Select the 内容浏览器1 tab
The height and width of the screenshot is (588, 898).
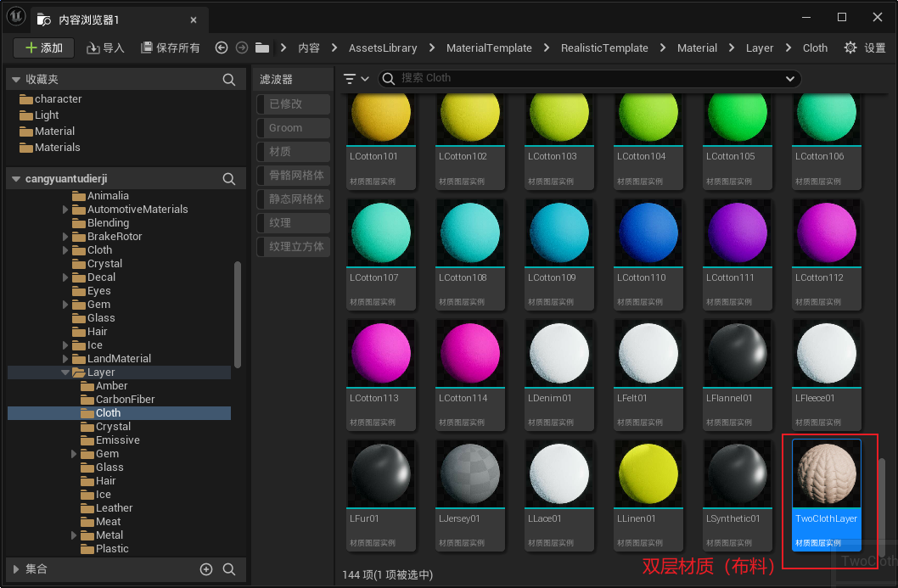click(88, 20)
